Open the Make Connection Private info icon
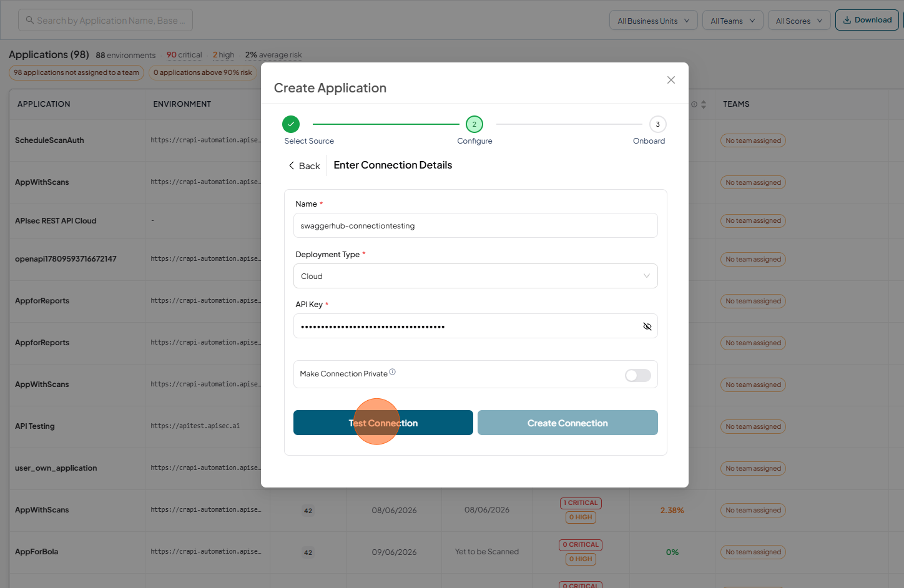This screenshot has height=588, width=904. pos(393,372)
